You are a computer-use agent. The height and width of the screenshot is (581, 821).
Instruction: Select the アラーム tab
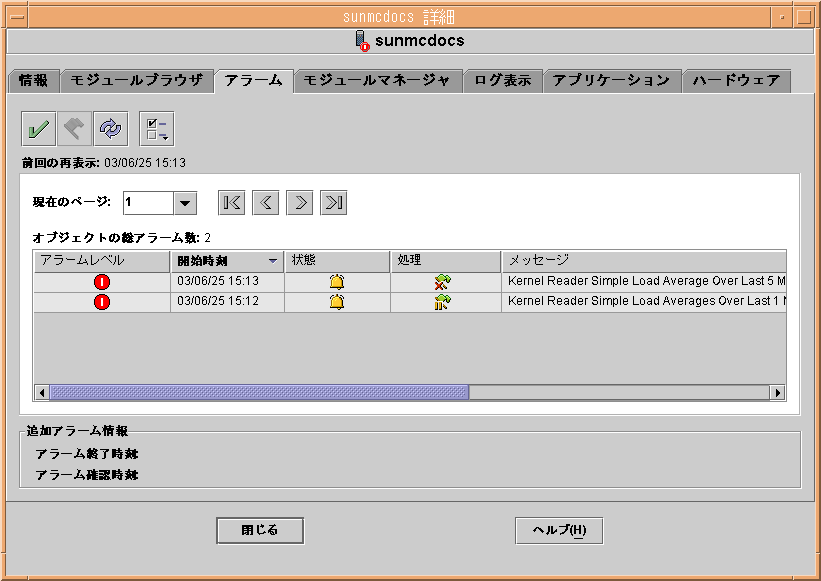pos(254,81)
